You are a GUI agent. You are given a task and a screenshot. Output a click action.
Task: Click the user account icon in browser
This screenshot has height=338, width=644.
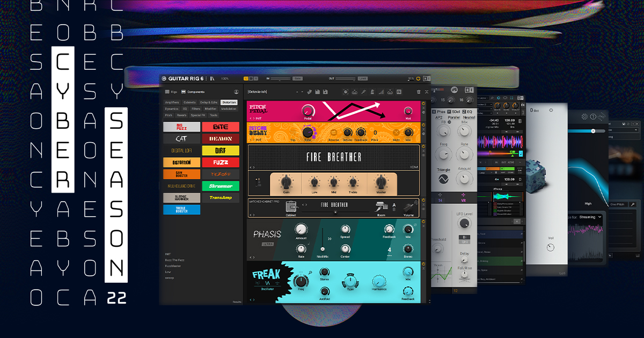pyautogui.click(x=236, y=92)
